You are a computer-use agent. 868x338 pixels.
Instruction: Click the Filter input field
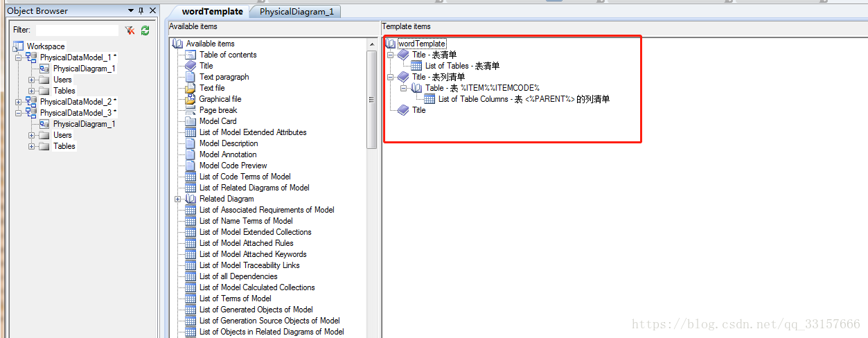click(x=77, y=30)
